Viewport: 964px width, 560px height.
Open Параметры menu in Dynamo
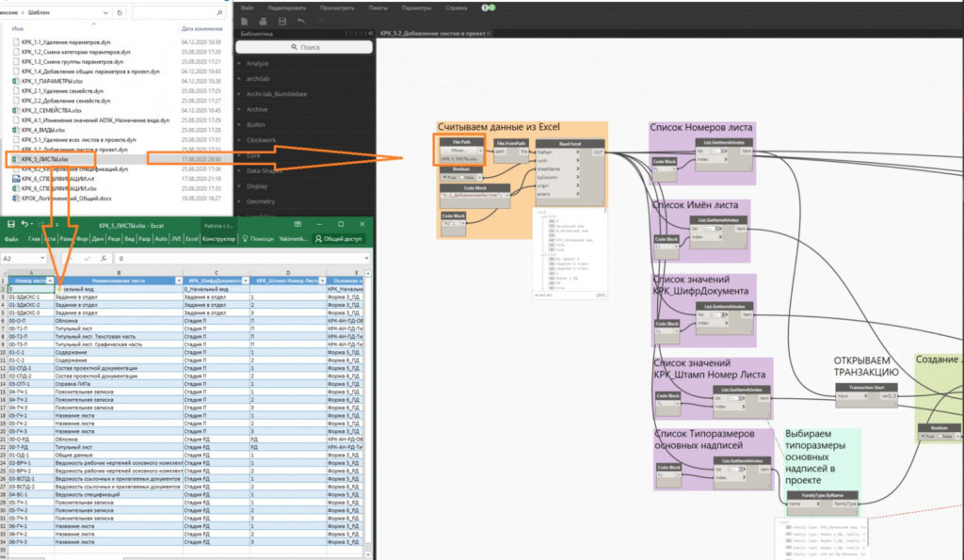coord(416,8)
